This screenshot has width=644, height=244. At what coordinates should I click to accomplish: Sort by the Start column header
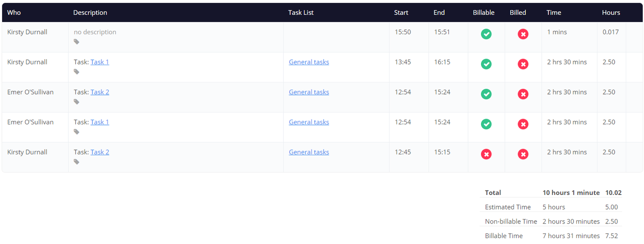pos(401,12)
